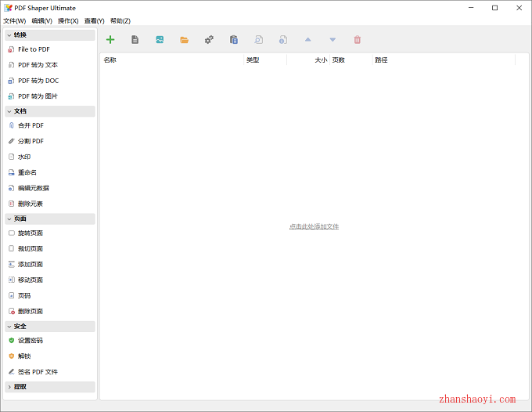Click the orange open folder toolbar icon
This screenshot has width=532, height=412.
184,40
